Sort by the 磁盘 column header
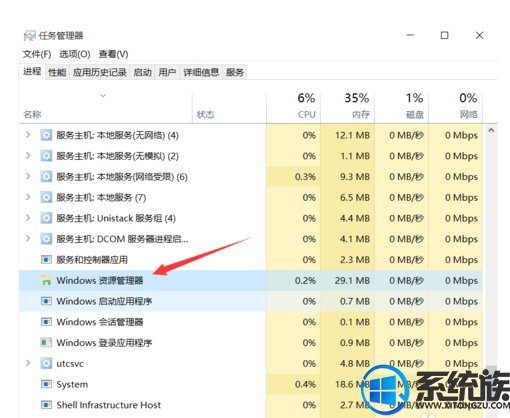 (x=401, y=107)
